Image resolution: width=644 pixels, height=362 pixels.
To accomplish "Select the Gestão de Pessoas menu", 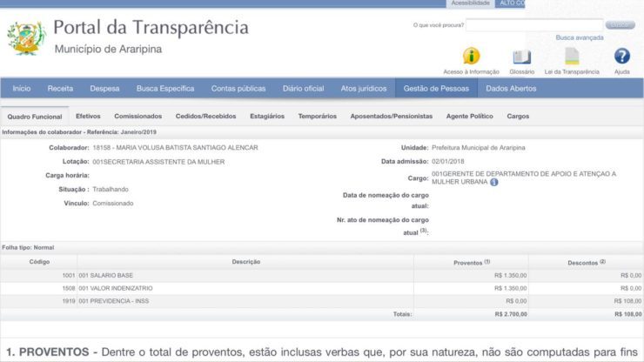I will (436, 89).
